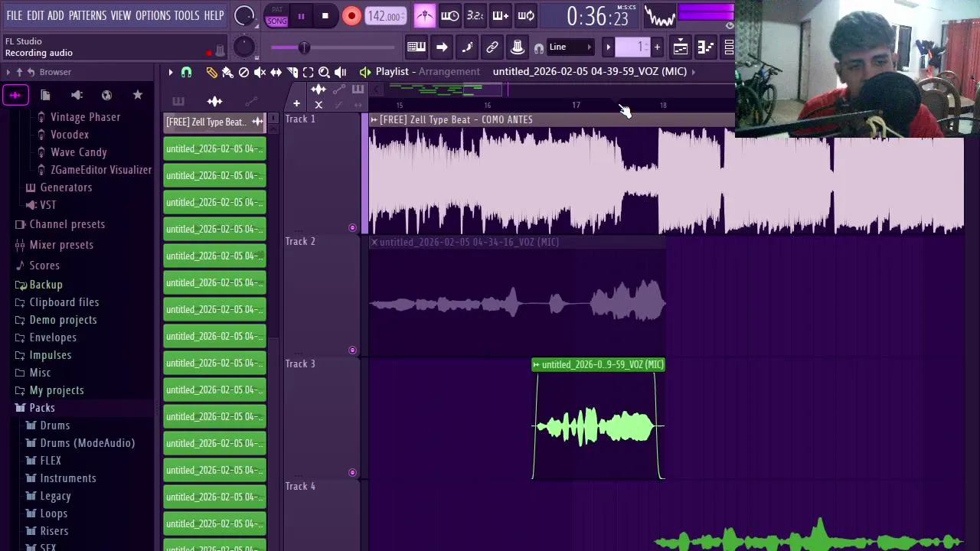Image resolution: width=980 pixels, height=551 pixels.
Task: Select Vintage Phaser in the browser
Action: point(85,117)
